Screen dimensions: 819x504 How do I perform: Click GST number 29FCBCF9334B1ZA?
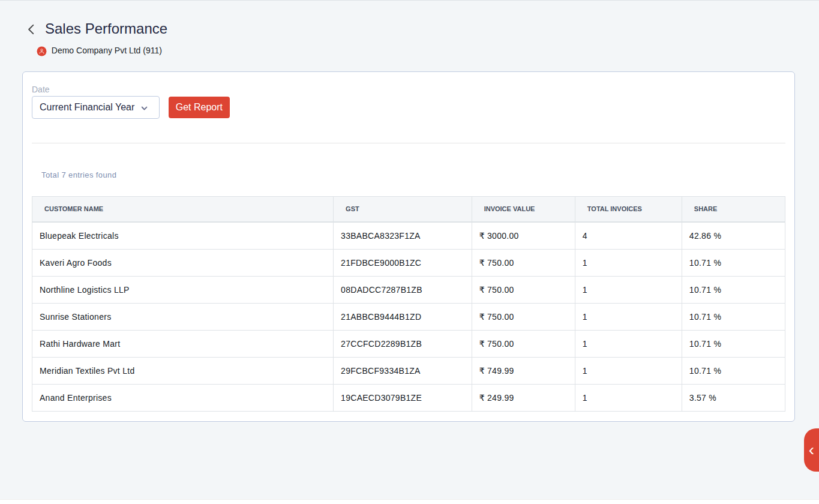point(380,371)
